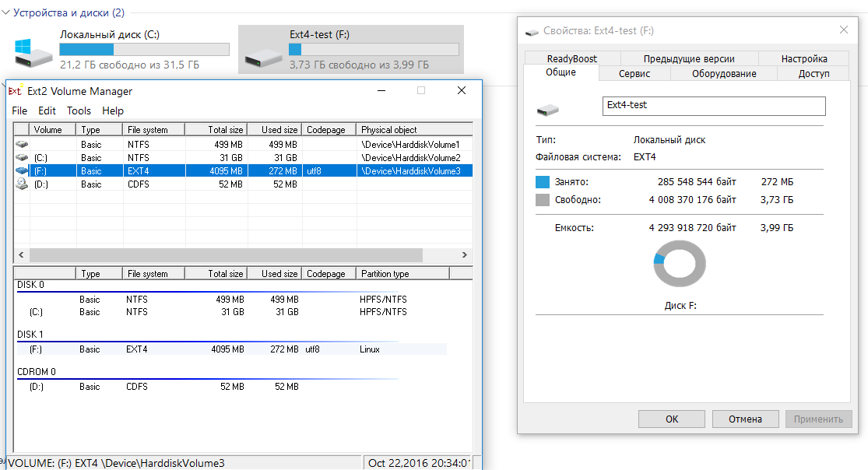The width and height of the screenshot is (868, 470).
Task: Click the F: EXT4 volume row icon
Action: 21,171
